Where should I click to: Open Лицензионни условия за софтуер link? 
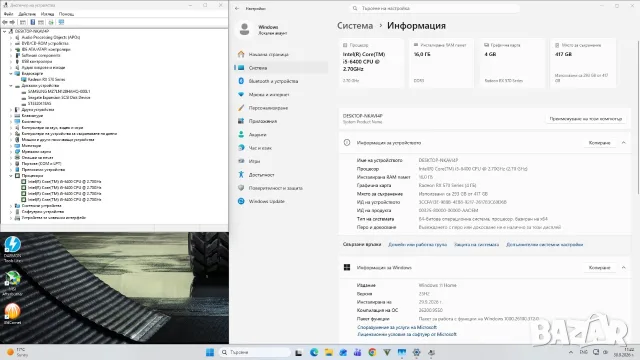[407, 334]
